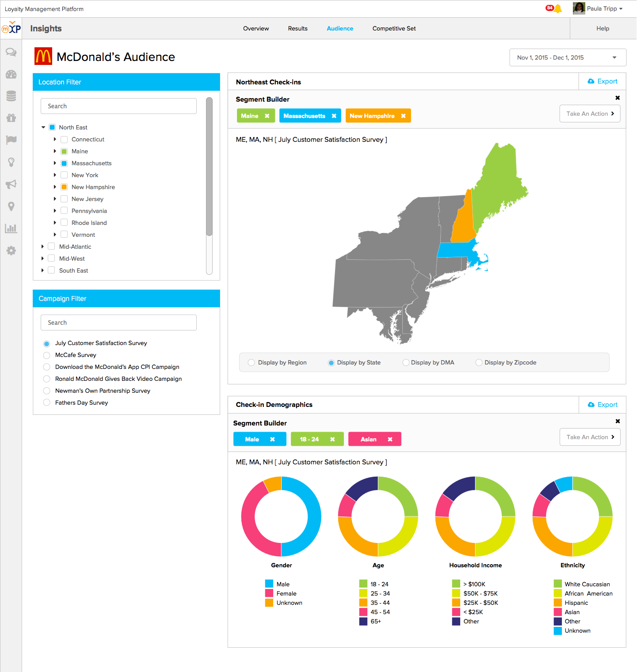This screenshot has height=672, width=637.
Task: Remove the 18 - 24 segment tag
Action: [x=332, y=439]
